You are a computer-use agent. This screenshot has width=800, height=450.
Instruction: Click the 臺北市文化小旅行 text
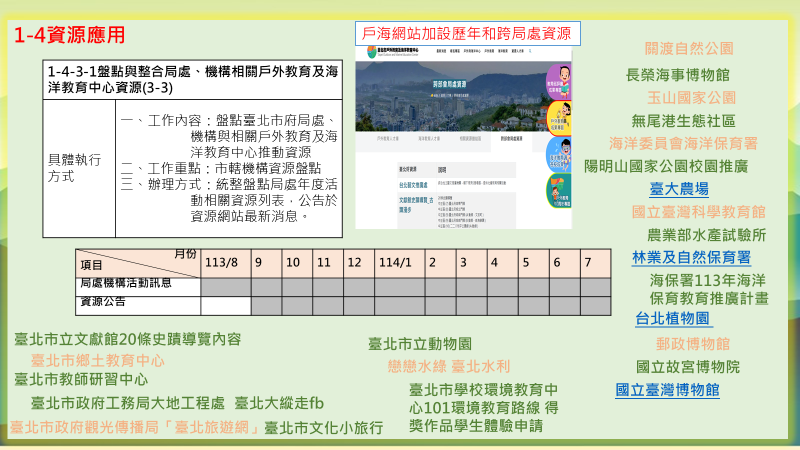tap(323, 428)
